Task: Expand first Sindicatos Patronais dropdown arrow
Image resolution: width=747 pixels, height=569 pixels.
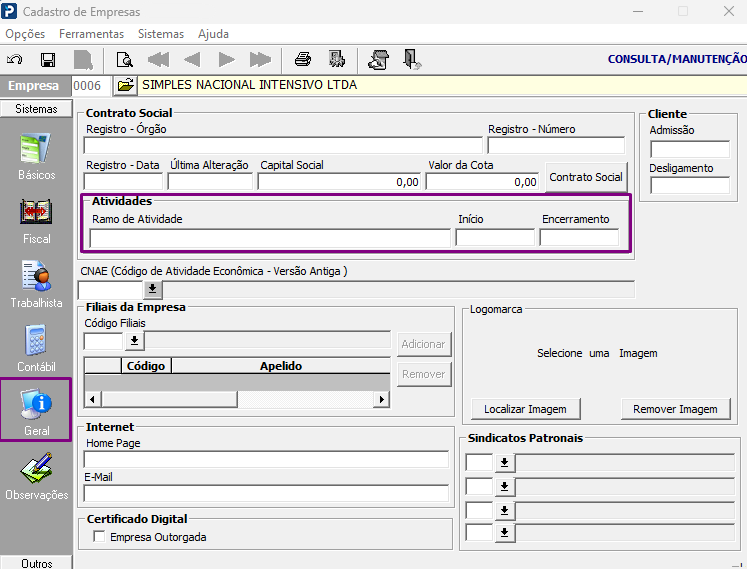Action: [505, 463]
